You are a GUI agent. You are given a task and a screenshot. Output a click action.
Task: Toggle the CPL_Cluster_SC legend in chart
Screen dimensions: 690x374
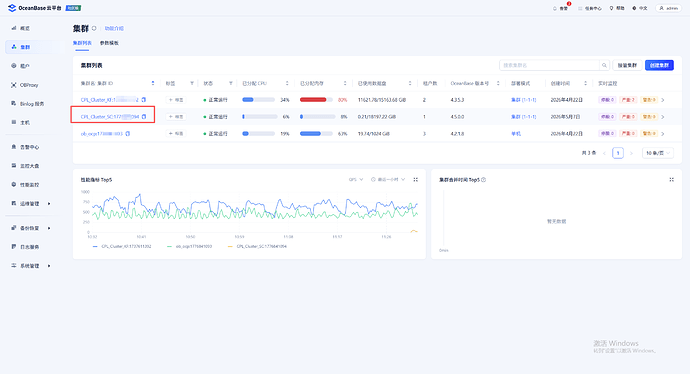pos(257,246)
